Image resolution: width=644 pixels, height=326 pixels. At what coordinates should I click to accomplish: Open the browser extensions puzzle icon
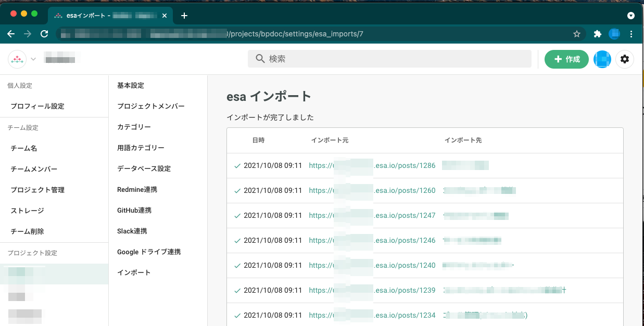(598, 34)
